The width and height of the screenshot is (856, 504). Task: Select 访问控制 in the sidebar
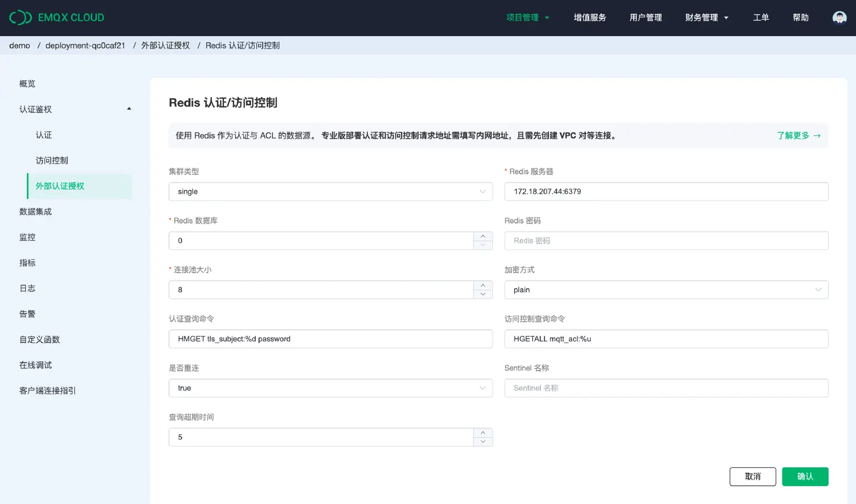pos(51,160)
